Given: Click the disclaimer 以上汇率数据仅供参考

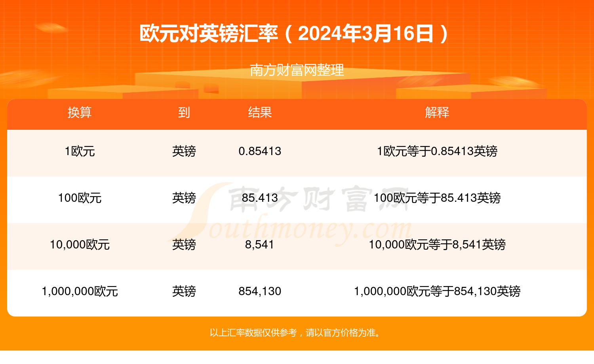Looking at the screenshot, I should click(253, 333).
